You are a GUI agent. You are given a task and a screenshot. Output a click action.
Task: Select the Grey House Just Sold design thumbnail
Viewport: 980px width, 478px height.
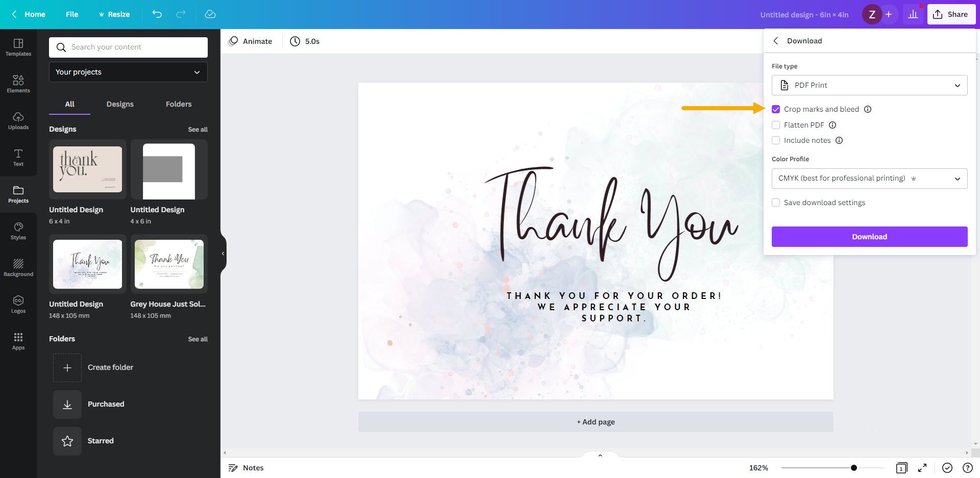(169, 264)
